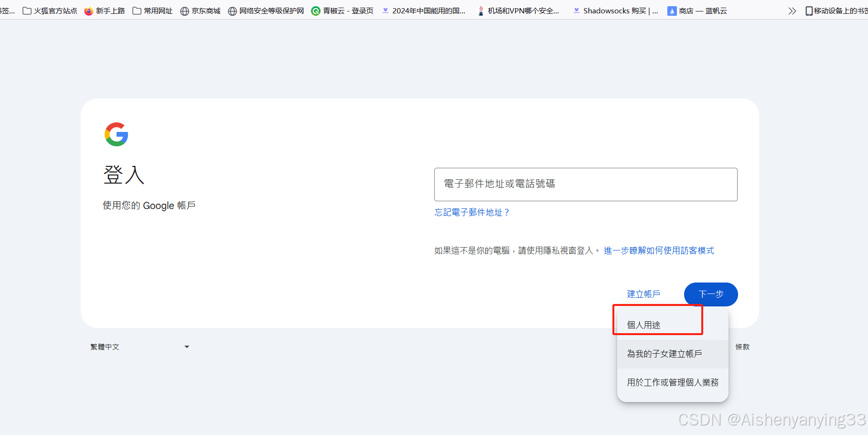Show more bookmarks with the double chevron
This screenshot has height=435, width=868.
pyautogui.click(x=792, y=11)
